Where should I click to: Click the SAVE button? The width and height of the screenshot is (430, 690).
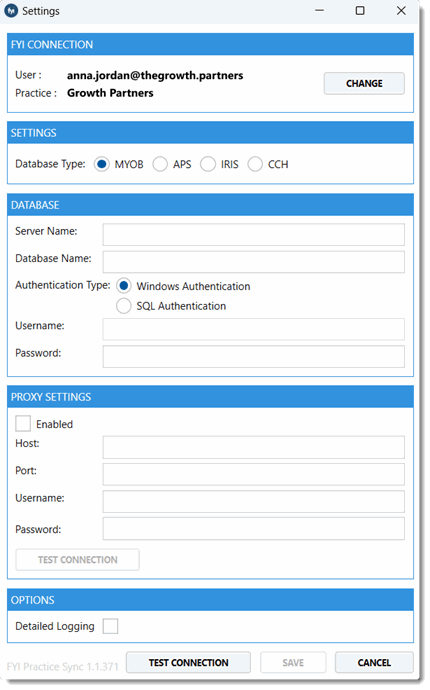tap(293, 662)
